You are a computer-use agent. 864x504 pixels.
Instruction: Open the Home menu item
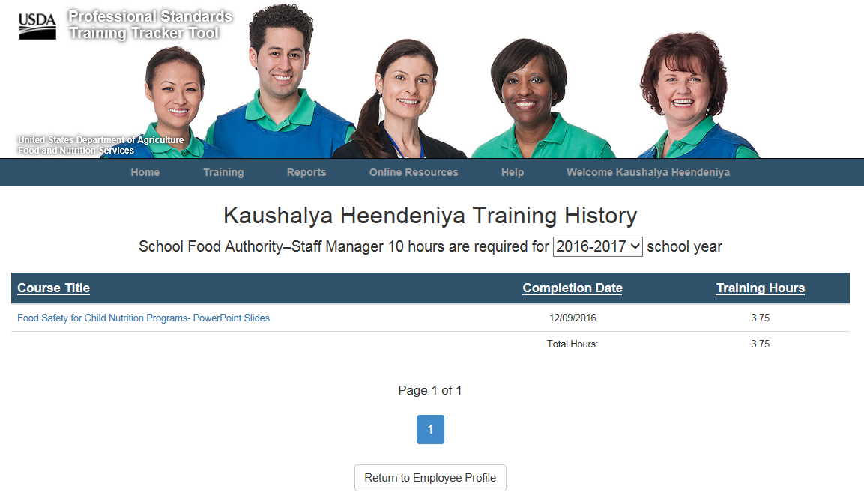coord(145,172)
